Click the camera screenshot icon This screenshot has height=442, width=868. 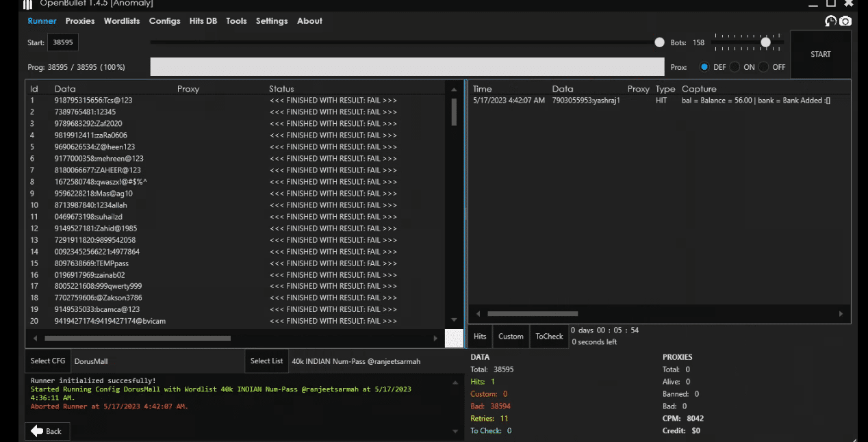[845, 21]
